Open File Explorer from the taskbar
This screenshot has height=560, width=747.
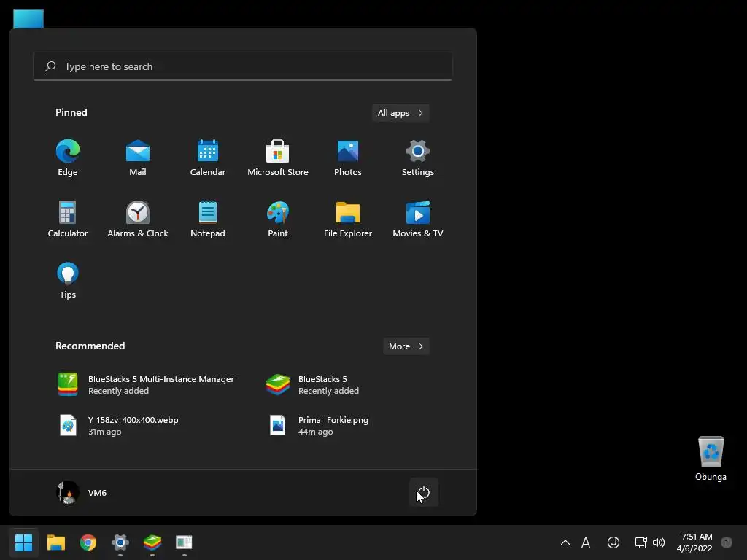click(x=56, y=542)
